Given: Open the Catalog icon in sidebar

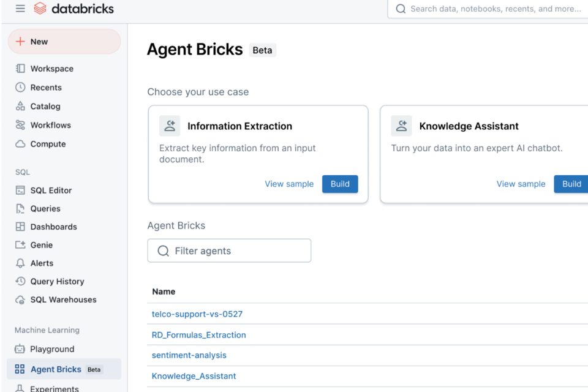Looking at the screenshot, I should click(20, 106).
